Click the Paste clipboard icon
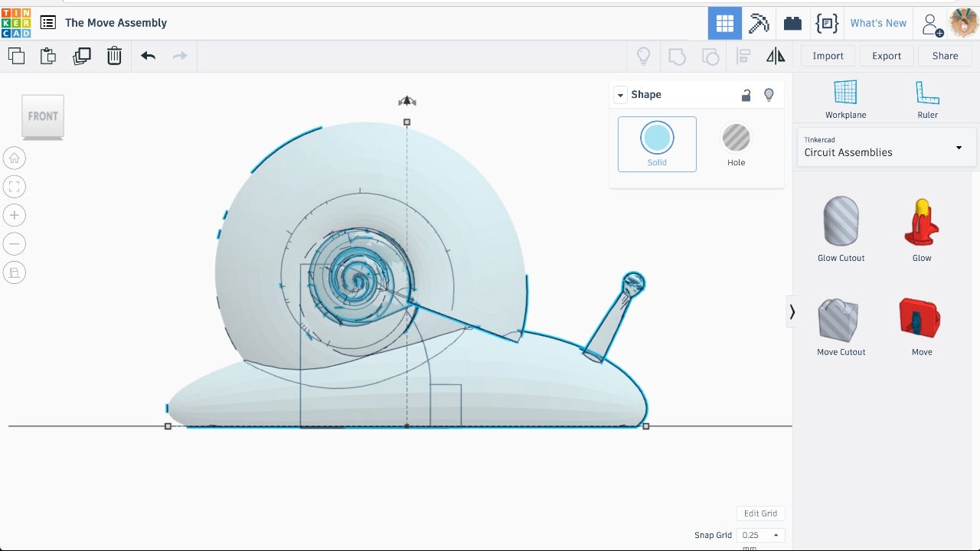Screen dimensions: 980x551 click(48, 56)
